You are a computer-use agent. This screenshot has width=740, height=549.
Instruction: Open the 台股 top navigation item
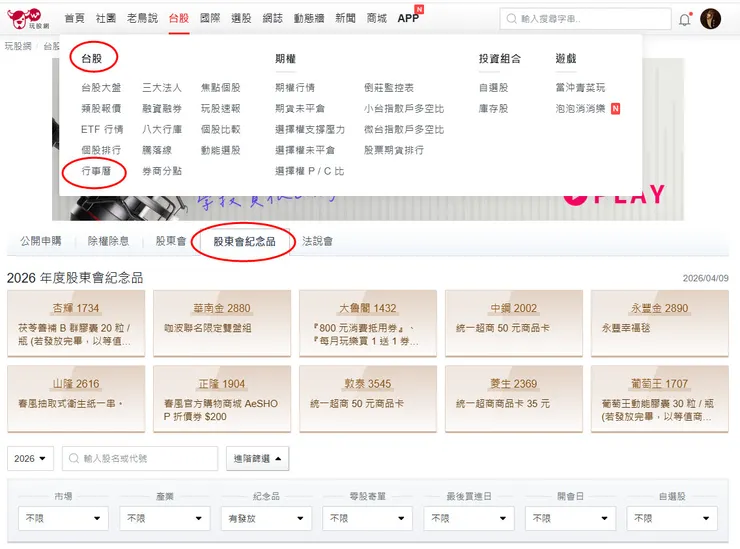coord(179,18)
